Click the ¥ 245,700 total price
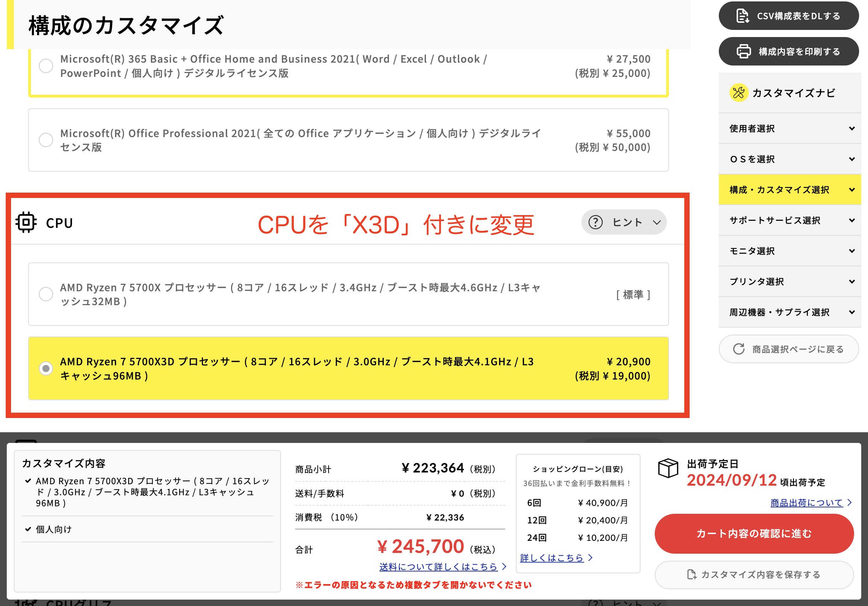The image size is (868, 606). (x=420, y=546)
